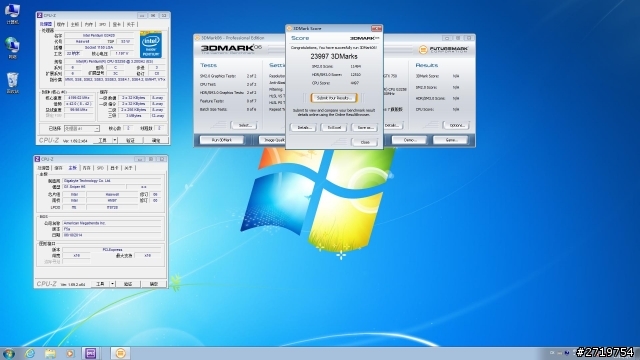Select the 主板 tab in processor CPU-Z window
This screenshot has width=640, height=360.
(75, 24)
